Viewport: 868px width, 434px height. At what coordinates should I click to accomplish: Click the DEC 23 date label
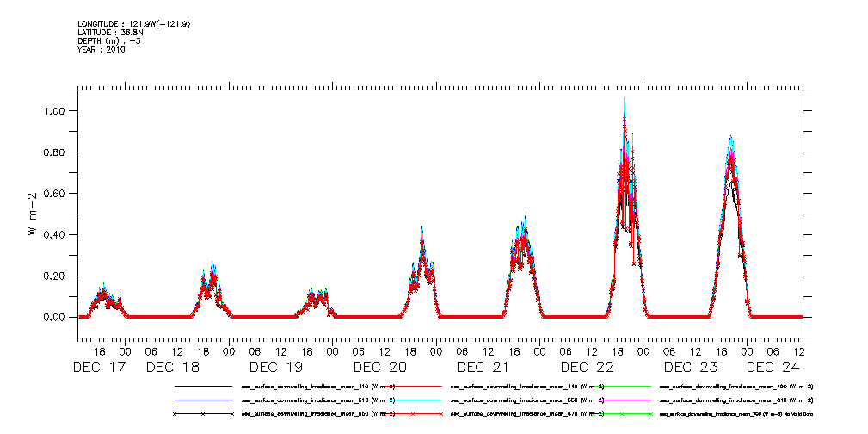pyautogui.click(x=691, y=367)
